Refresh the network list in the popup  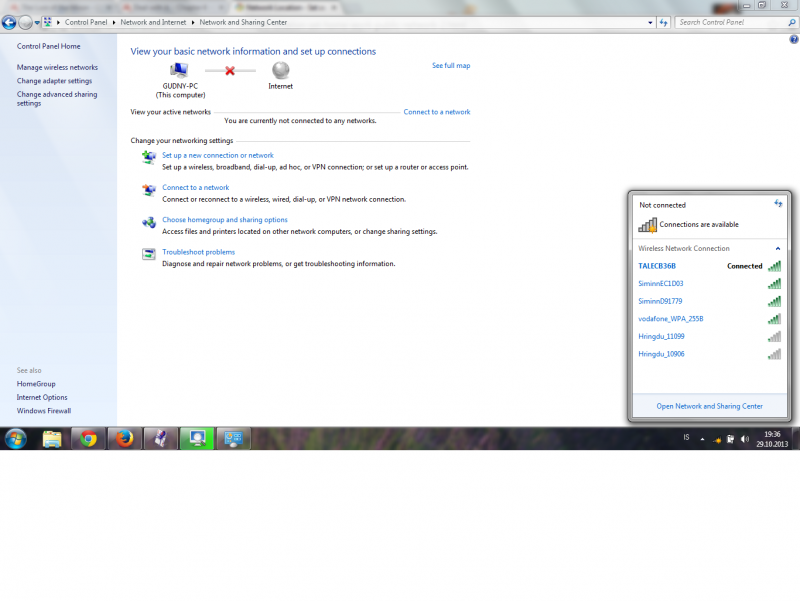point(778,203)
